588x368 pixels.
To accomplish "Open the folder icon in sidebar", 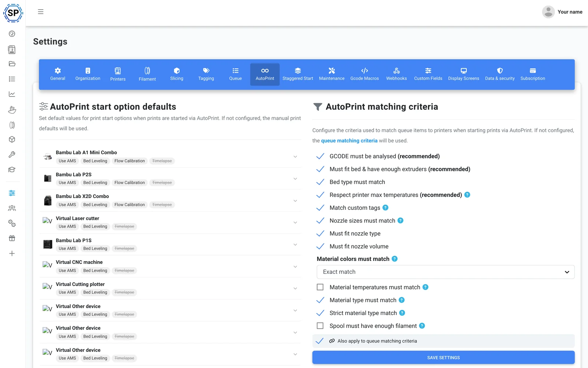I will (12, 64).
